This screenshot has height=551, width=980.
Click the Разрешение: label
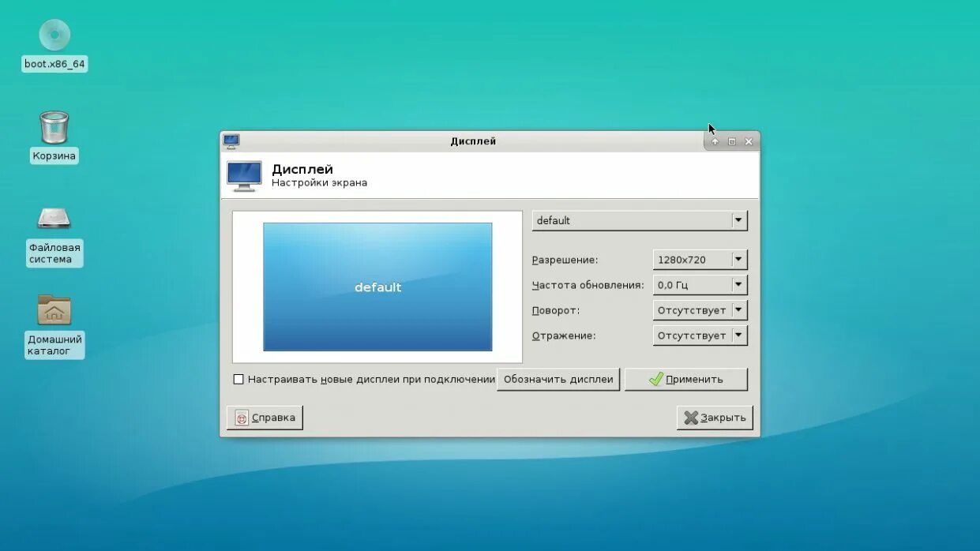(x=565, y=260)
